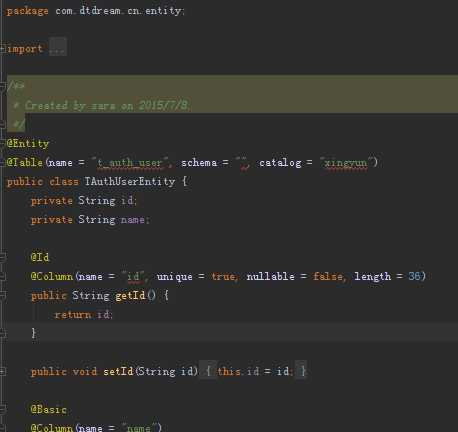458x432 pixels.
Task: Collapse the 'Created by sara' doc comment
Action: [x=2, y=87]
